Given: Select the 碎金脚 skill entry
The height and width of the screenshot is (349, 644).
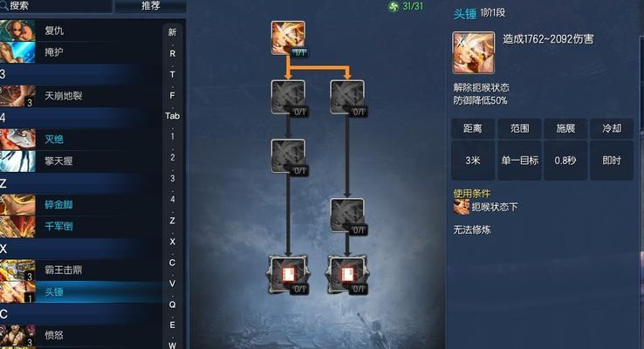Looking at the screenshot, I should click(81, 204).
